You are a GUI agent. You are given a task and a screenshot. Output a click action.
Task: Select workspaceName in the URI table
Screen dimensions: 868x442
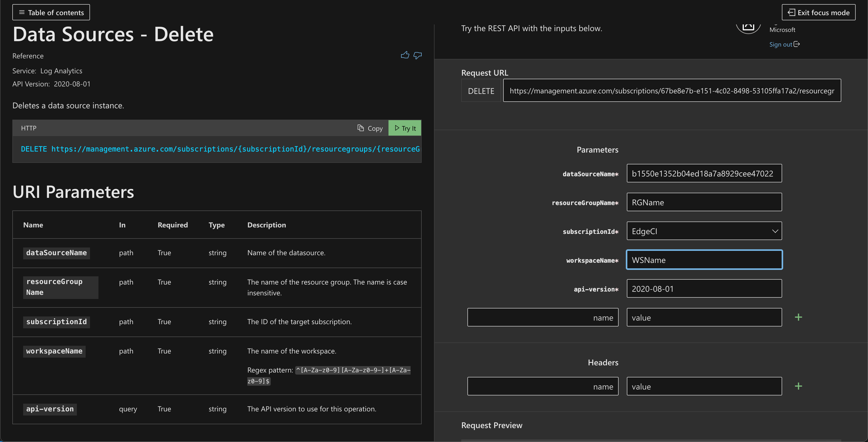coord(54,351)
